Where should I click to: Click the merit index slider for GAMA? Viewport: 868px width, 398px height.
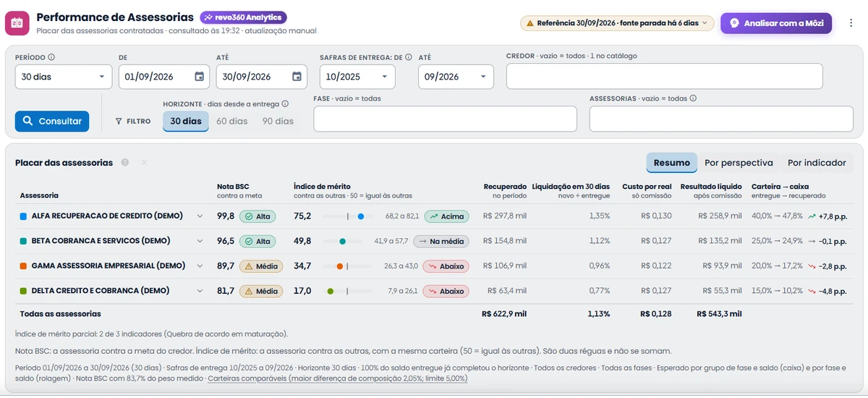(347, 266)
